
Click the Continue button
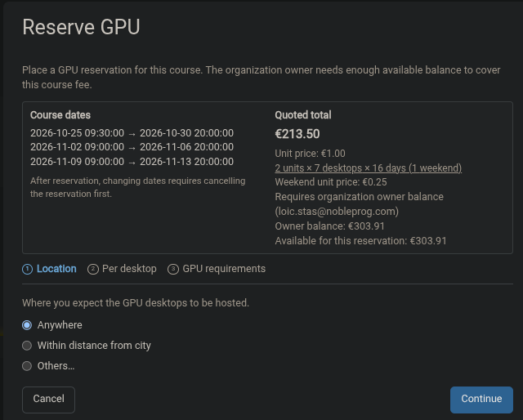[x=481, y=400]
